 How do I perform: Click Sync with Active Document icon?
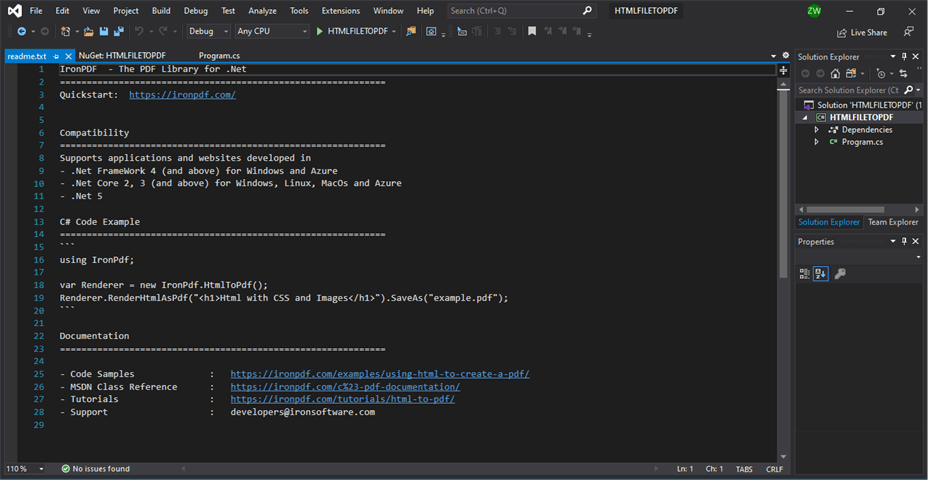[904, 74]
